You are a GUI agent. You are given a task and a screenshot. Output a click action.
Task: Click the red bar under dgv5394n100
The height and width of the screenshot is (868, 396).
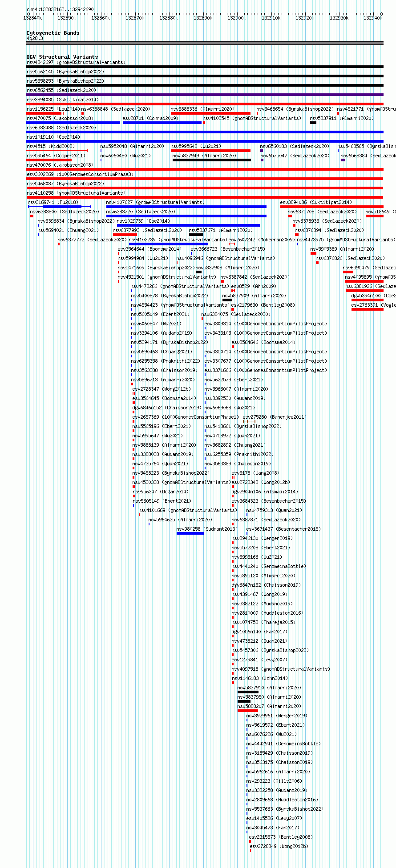[x=367, y=300]
